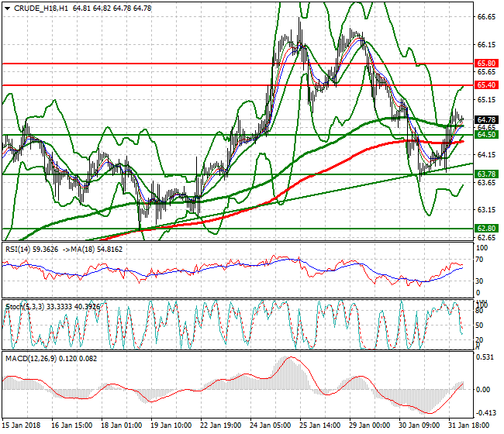Select the green 64.50 level label
This screenshot has height=434, width=504.
click(x=486, y=135)
